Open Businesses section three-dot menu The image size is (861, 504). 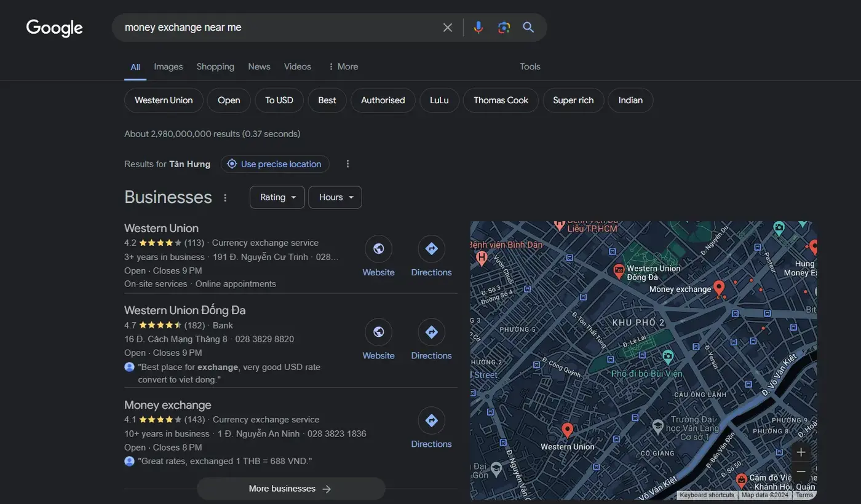225,198
